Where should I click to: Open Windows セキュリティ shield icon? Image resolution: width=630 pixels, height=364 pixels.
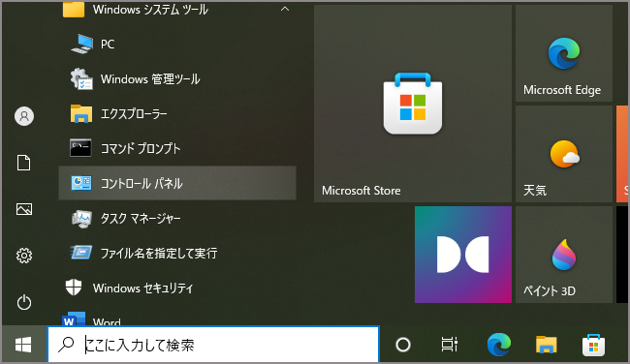coord(74,288)
